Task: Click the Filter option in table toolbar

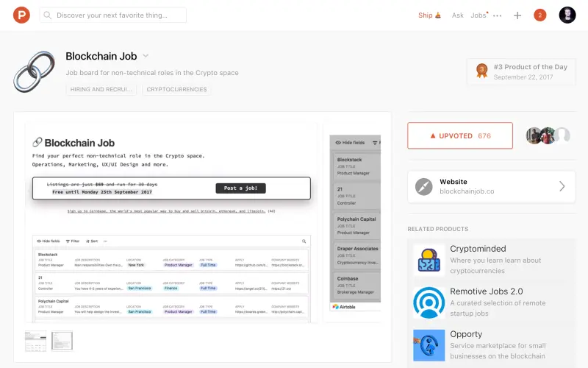Action: 73,241
